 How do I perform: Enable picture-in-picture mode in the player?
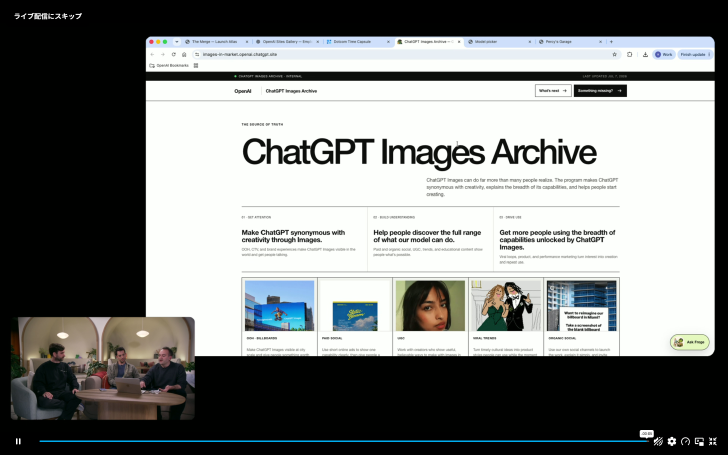click(x=699, y=442)
